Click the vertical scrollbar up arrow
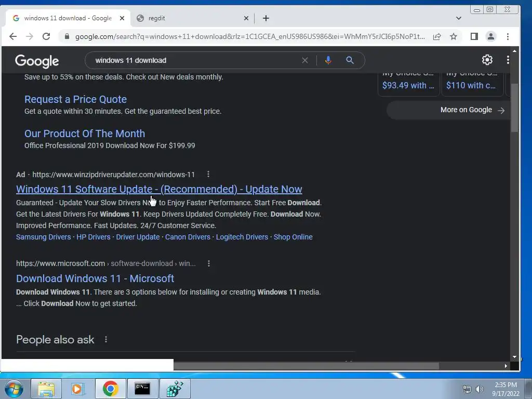 tap(514, 51)
